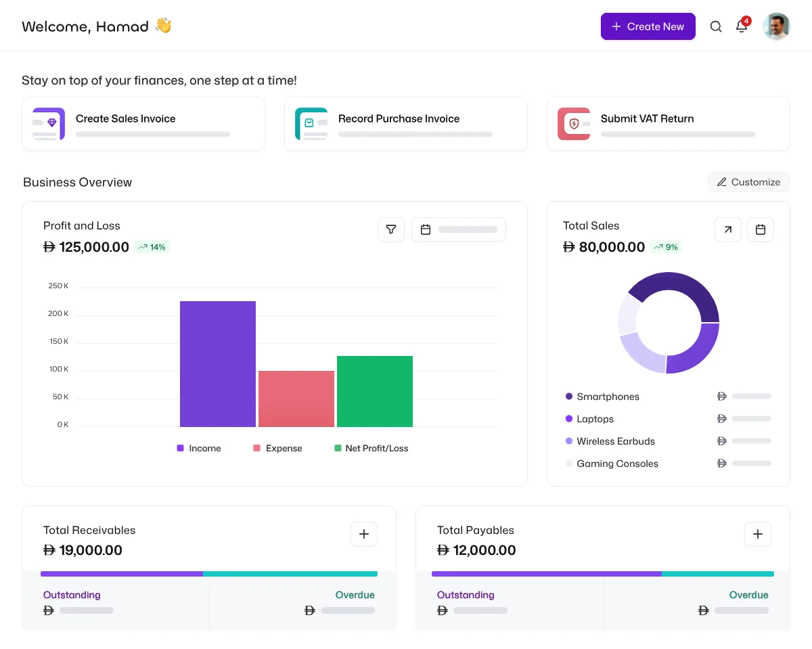Open notifications bell with badge
The image size is (812, 649).
point(742,26)
